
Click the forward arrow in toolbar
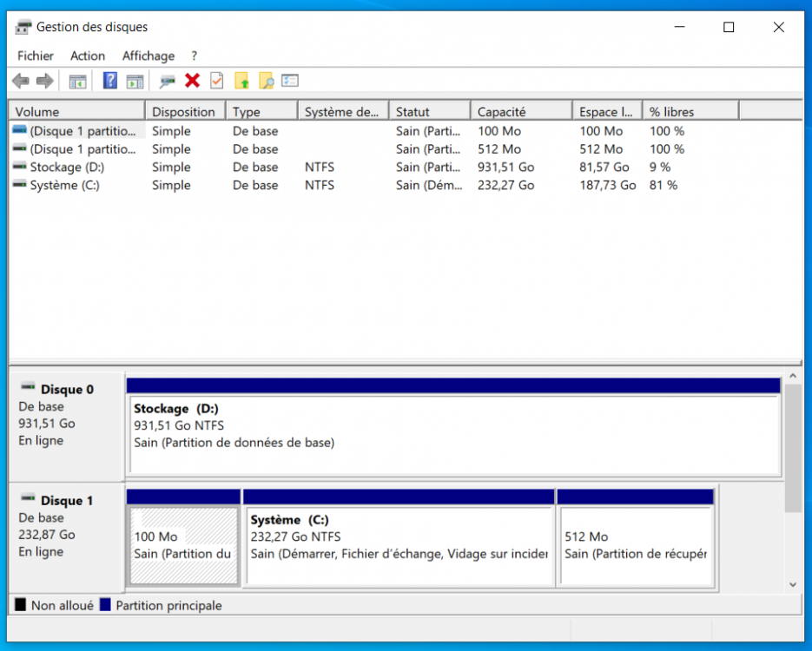pyautogui.click(x=44, y=81)
